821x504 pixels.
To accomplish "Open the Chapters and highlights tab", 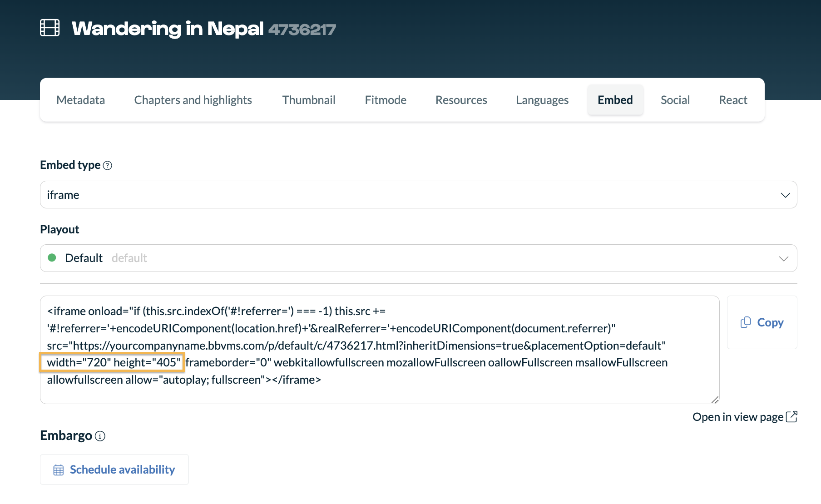I will point(193,100).
